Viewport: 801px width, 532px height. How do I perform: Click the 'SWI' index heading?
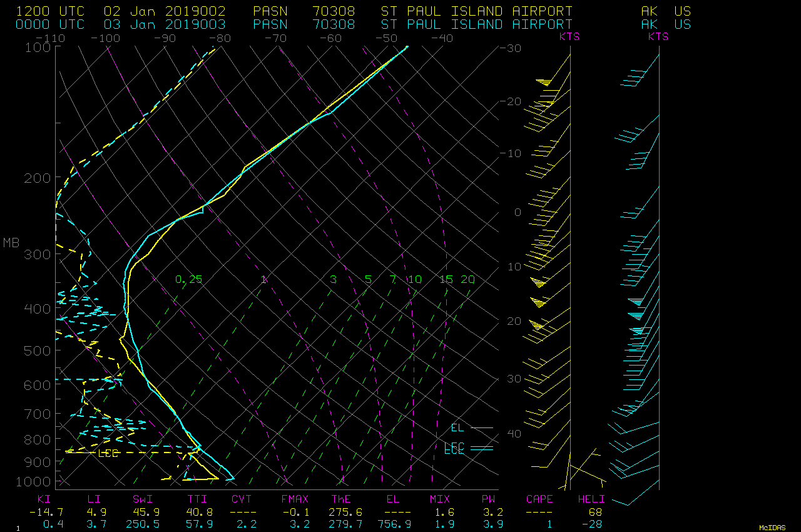pyautogui.click(x=143, y=499)
